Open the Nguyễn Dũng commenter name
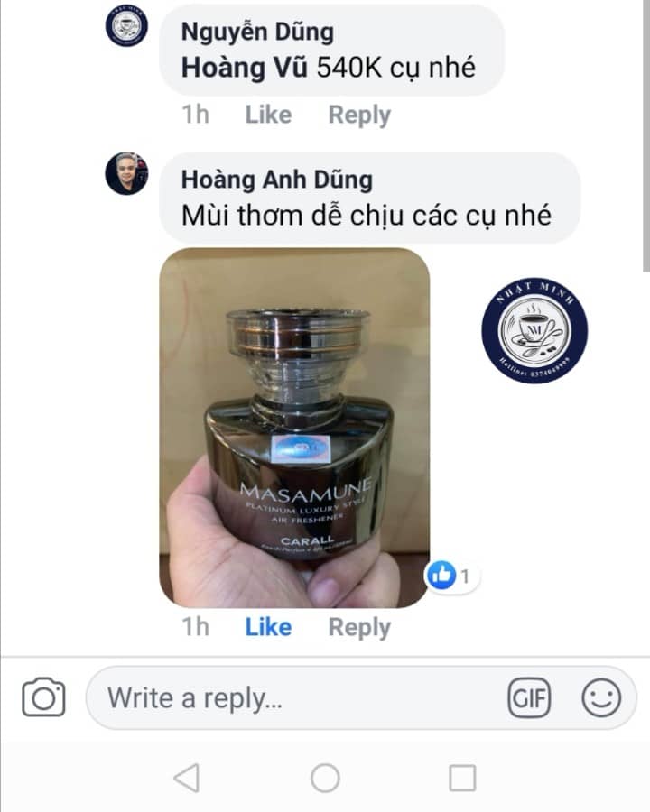650x812 pixels. pyautogui.click(x=257, y=32)
